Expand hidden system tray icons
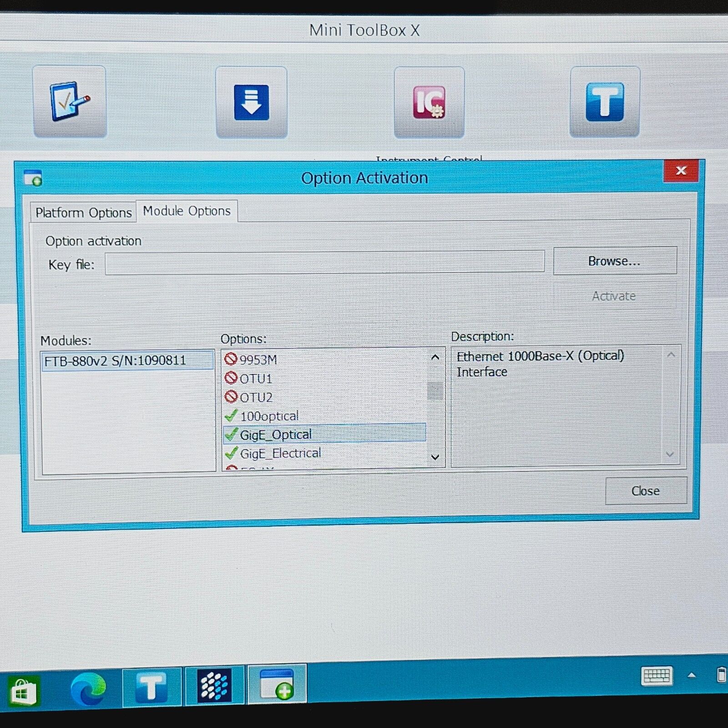 pyautogui.click(x=692, y=676)
